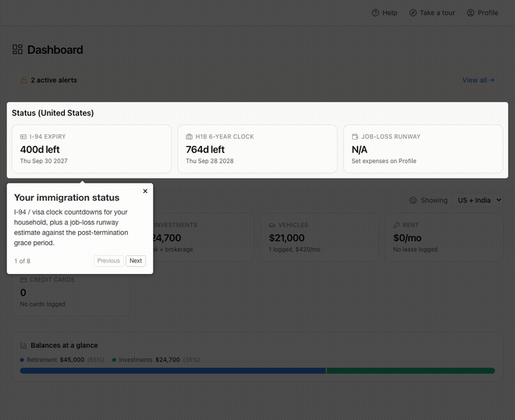Click the "2 active alerts" text
Viewport: 515px width, 420px height.
[x=54, y=80]
